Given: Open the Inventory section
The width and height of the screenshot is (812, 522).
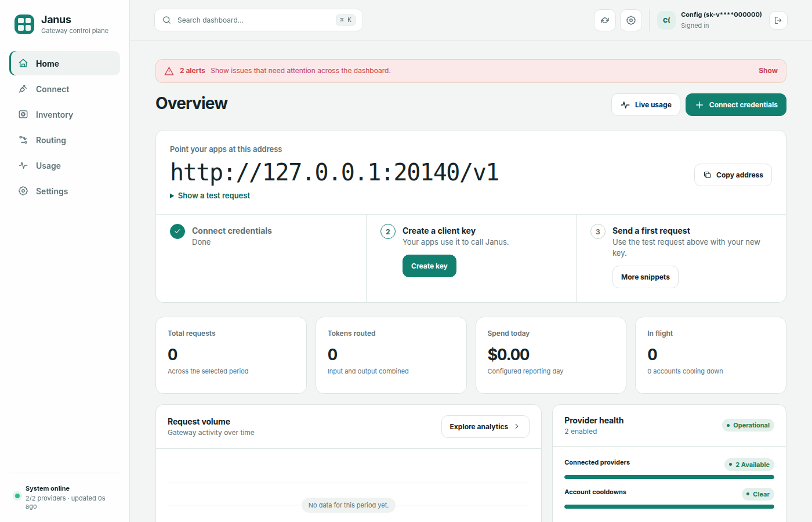Looking at the screenshot, I should (x=65, y=114).
